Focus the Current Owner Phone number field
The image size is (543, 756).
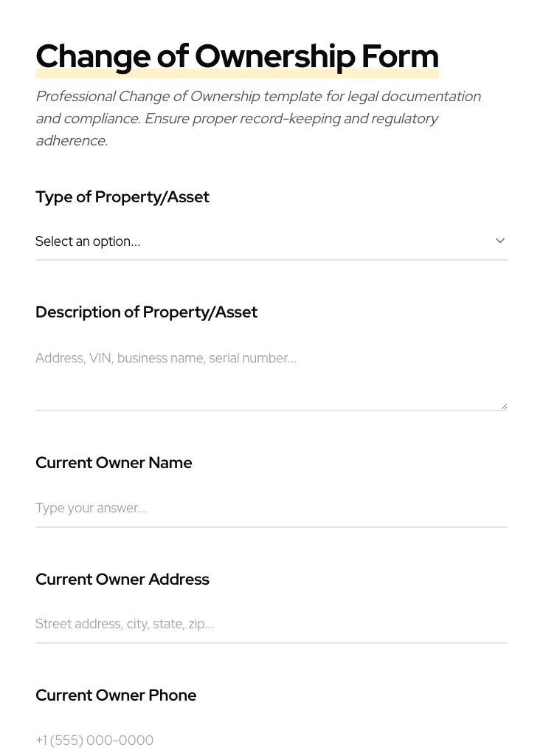click(271, 740)
